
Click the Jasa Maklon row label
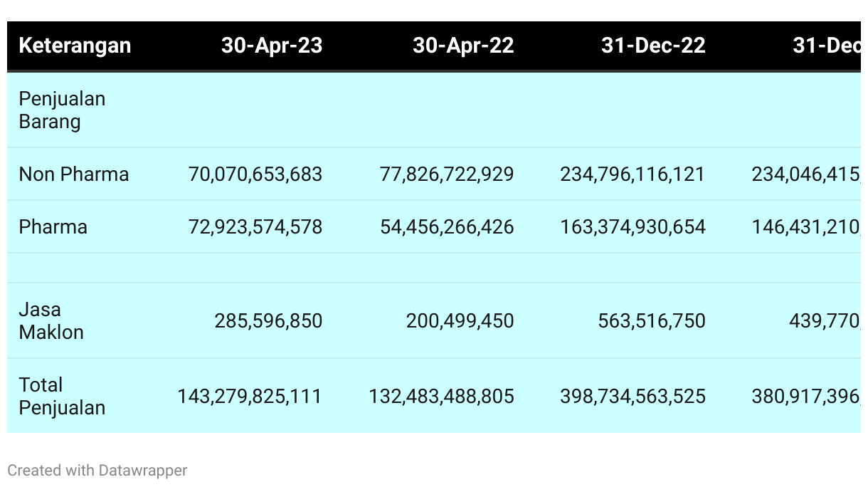click(51, 320)
